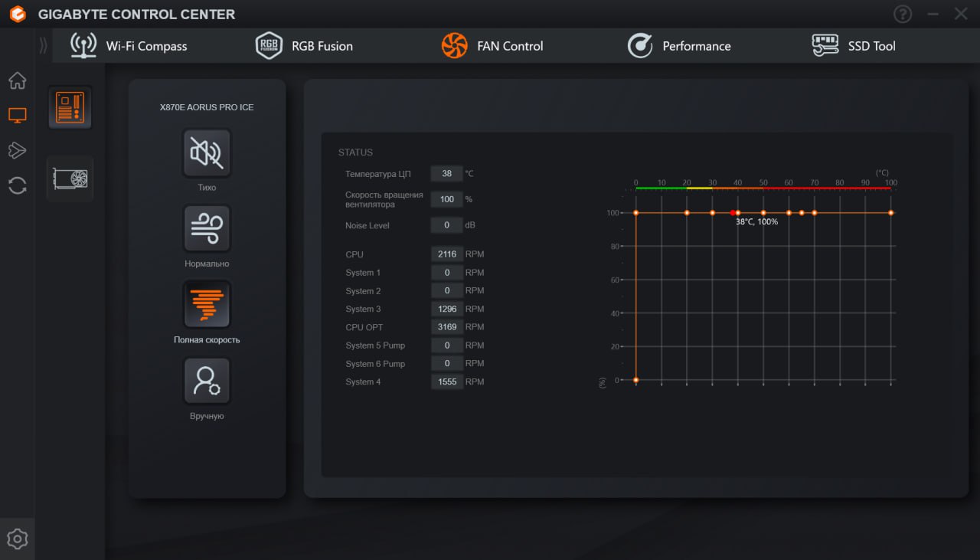The image size is (980, 560).
Task: Click the System 5 Pump RPM value
Action: pyautogui.click(x=447, y=345)
